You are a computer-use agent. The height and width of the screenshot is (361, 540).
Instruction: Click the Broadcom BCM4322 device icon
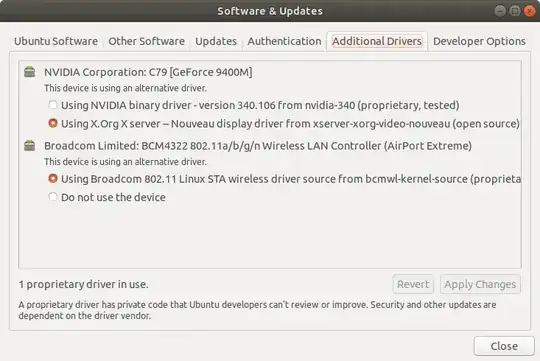pyautogui.click(x=30, y=146)
